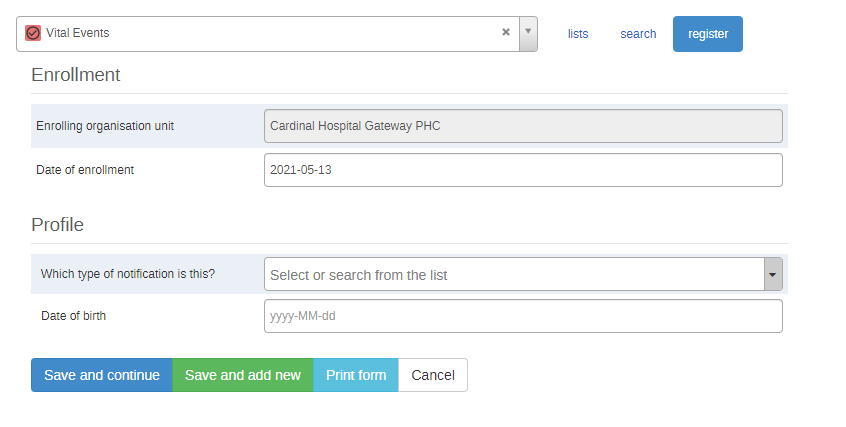The width and height of the screenshot is (846, 427).
Task: Select the register tab
Action: pos(708,34)
